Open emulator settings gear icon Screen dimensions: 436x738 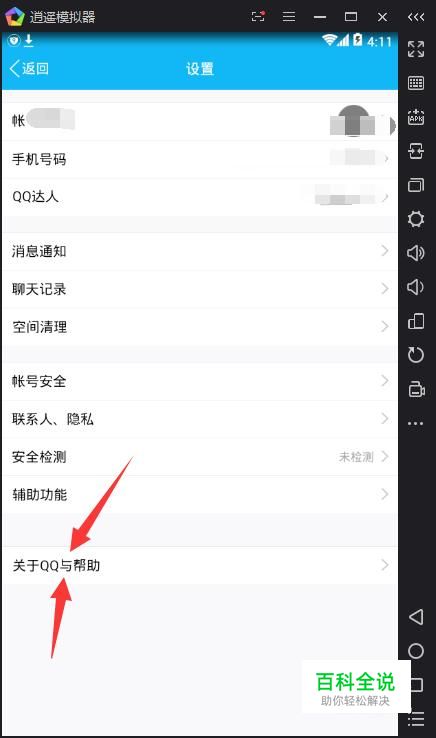click(x=416, y=219)
